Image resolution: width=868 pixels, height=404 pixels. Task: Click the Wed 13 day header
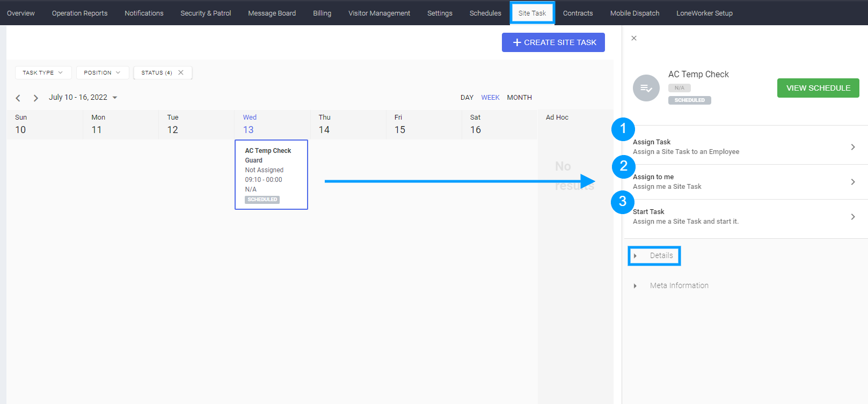pyautogui.click(x=272, y=124)
